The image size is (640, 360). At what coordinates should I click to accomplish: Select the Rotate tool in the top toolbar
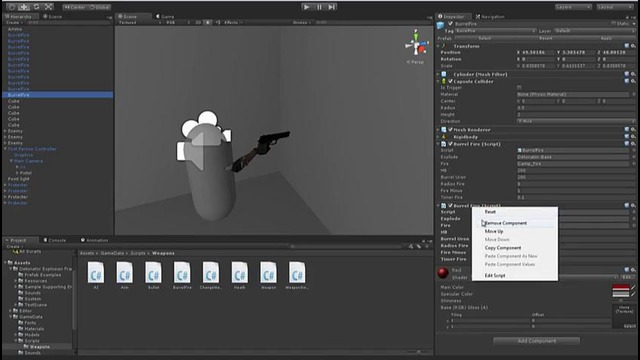pyautogui.click(x=36, y=7)
